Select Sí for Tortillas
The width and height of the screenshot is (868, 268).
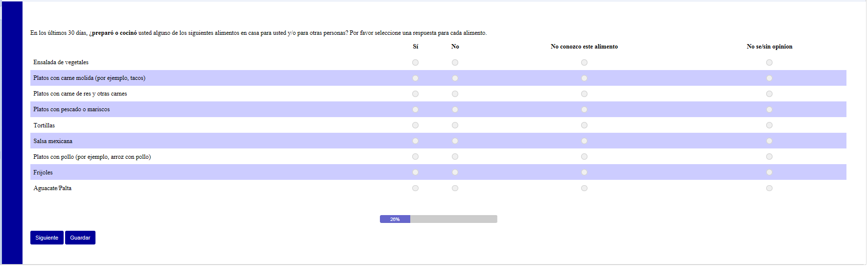click(x=415, y=125)
